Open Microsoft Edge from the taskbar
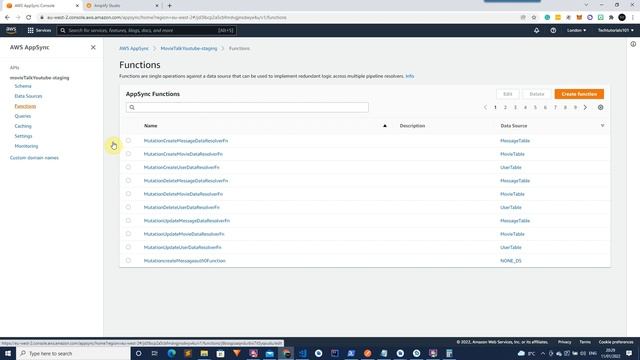The width and height of the screenshot is (640, 360). 171,353
